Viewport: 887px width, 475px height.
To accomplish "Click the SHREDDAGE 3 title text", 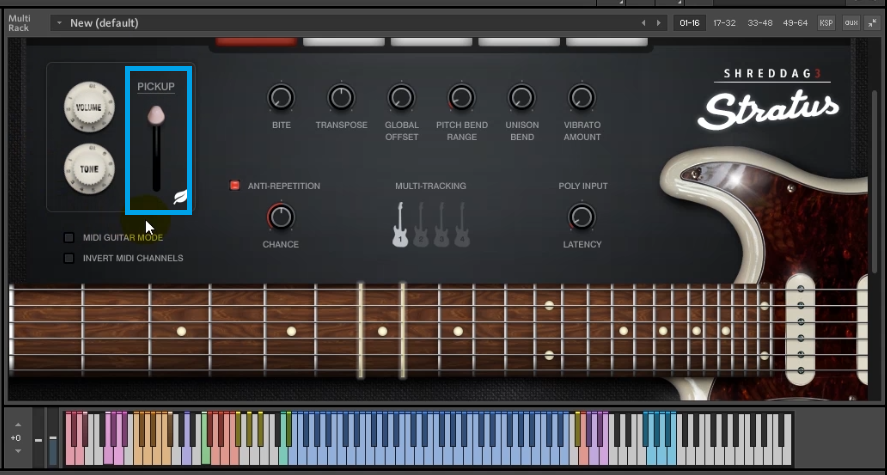I will pos(772,74).
